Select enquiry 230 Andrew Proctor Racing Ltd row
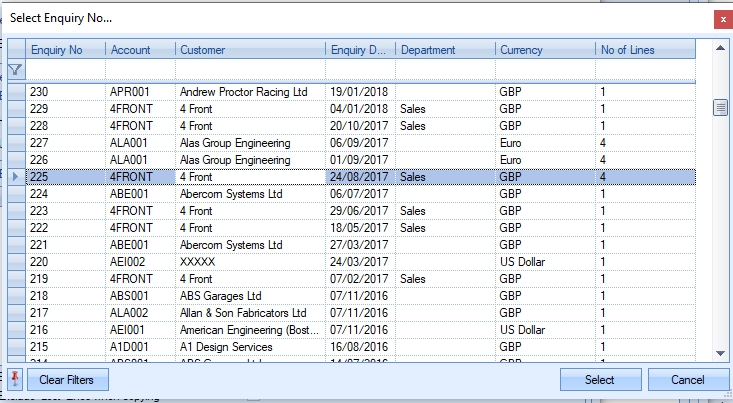This screenshot has width=733, height=403. coord(250,92)
